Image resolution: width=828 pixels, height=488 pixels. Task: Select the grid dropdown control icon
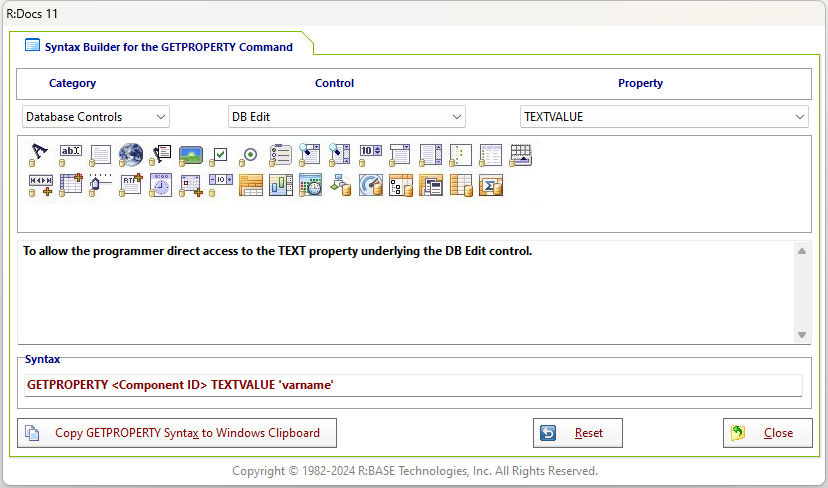[521, 155]
